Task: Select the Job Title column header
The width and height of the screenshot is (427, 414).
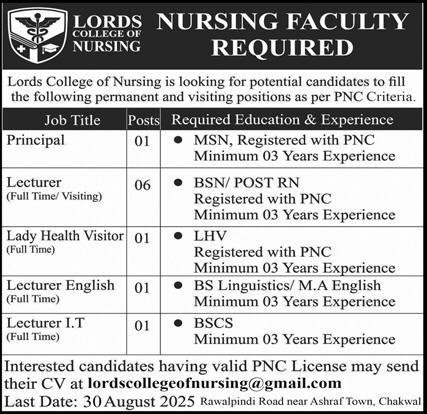Action: pos(72,120)
